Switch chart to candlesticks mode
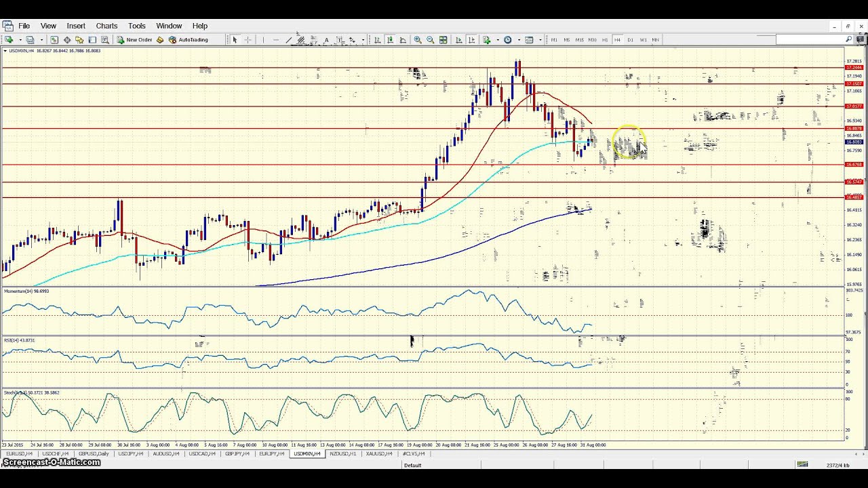Screen dimensions: 868x488 pyautogui.click(x=390, y=40)
